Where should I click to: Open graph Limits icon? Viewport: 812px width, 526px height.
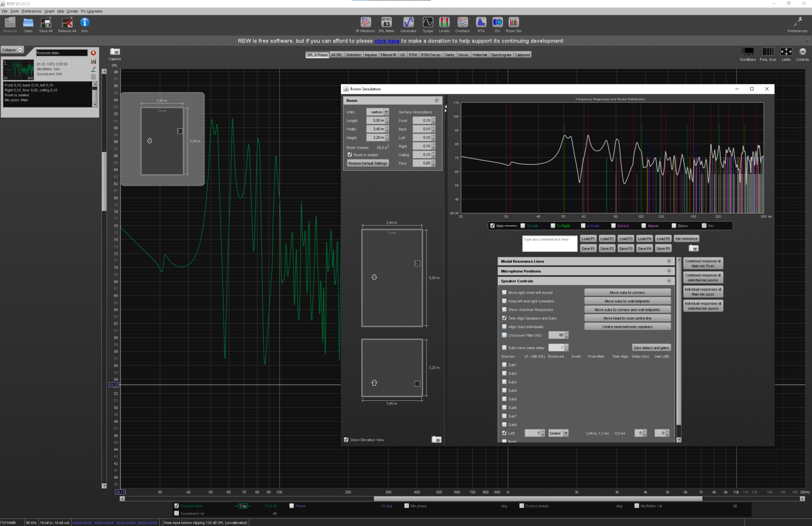[x=786, y=54]
